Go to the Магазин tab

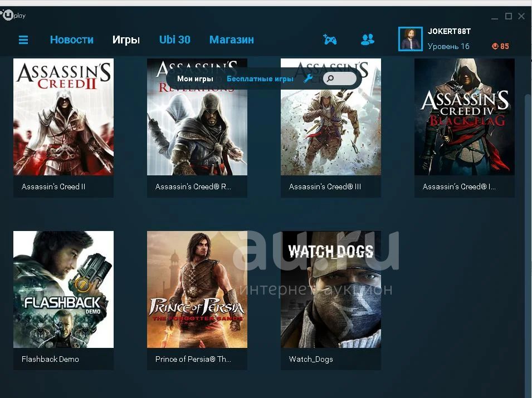231,40
